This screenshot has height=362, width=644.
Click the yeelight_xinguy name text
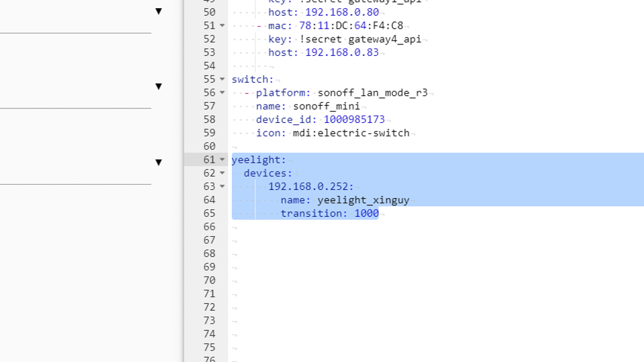pyautogui.click(x=363, y=200)
